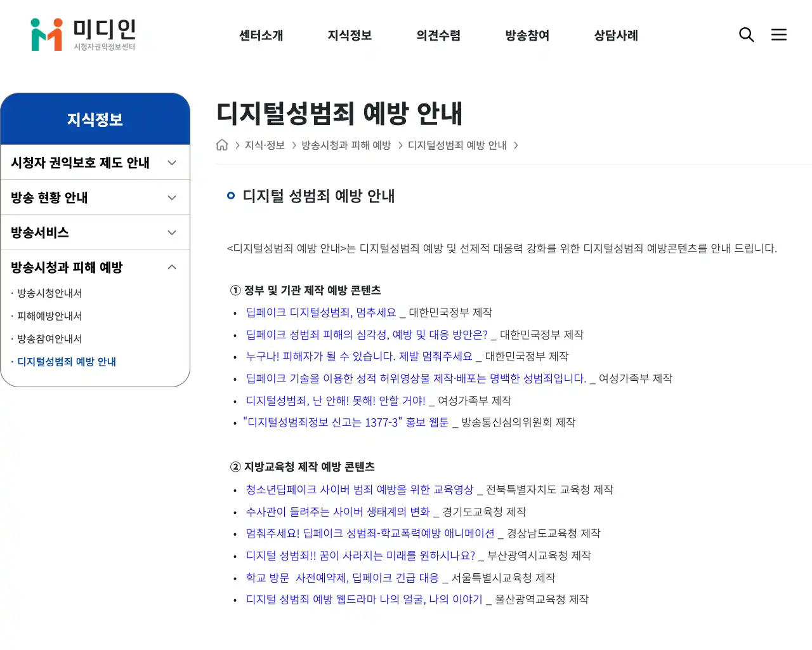Image resolution: width=812 pixels, height=650 pixels.
Task: Collapse the 방송시청과 피해 예방 section
Action: [x=95, y=267]
